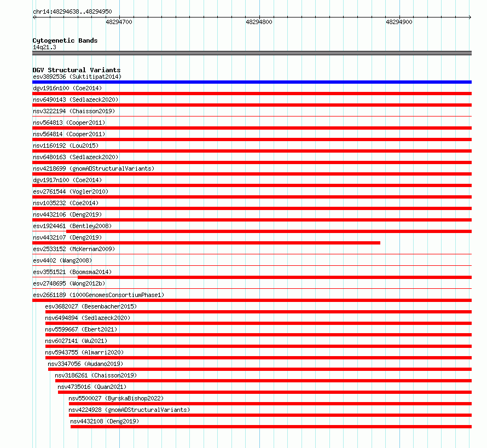Click ruler position 48294800
Screen dimensions: 487x448
[259, 22]
